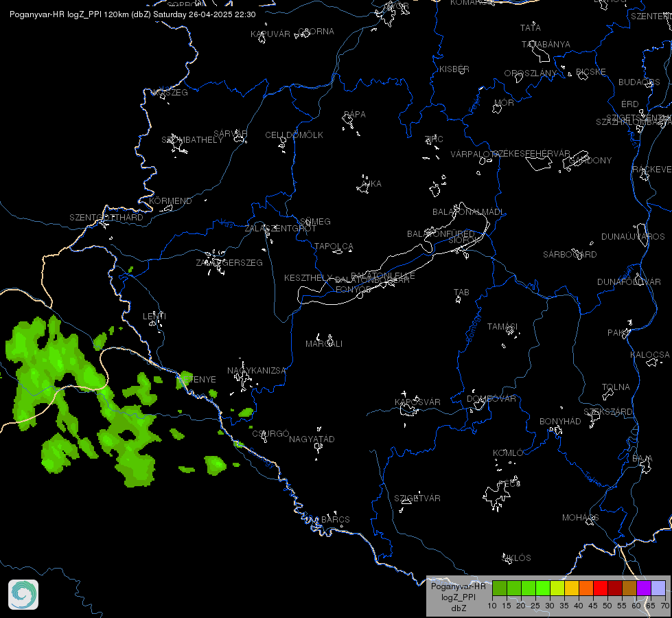Screen dimensions: 672x618
Task: Select the 65-70 dBZ lavender legend swatch
Action: point(658,588)
